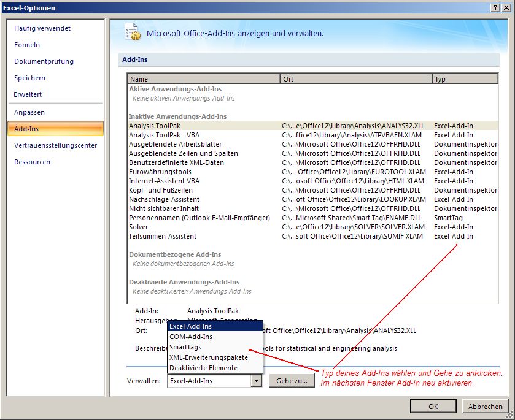Image resolution: width=515 pixels, height=420 pixels.
Task: Click the Gehe zu... button
Action: pos(292,381)
